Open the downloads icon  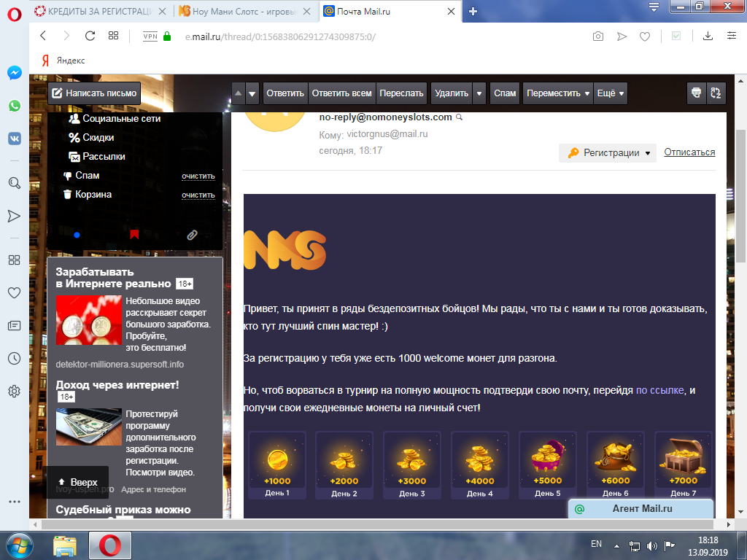coord(708,36)
